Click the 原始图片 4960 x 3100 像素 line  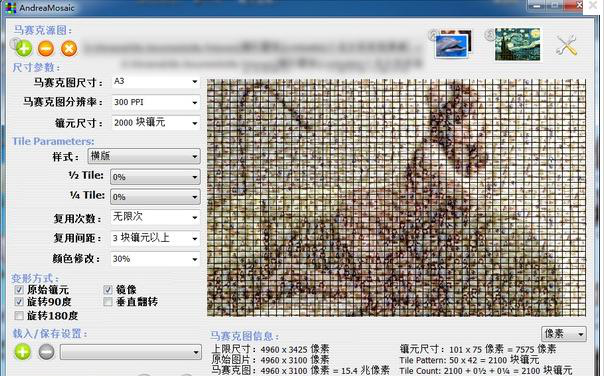(x=270, y=360)
